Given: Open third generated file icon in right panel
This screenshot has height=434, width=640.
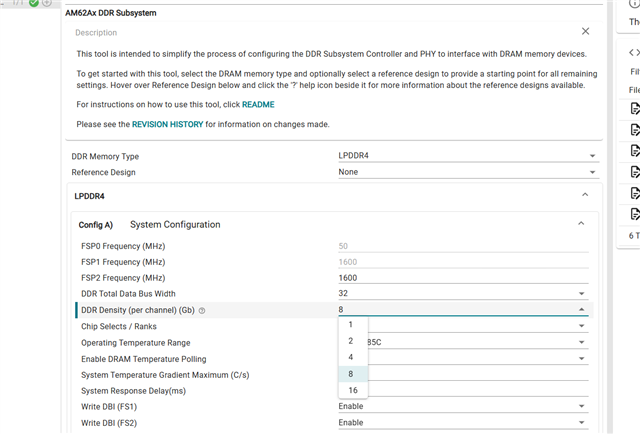Looking at the screenshot, I should tap(635, 151).
